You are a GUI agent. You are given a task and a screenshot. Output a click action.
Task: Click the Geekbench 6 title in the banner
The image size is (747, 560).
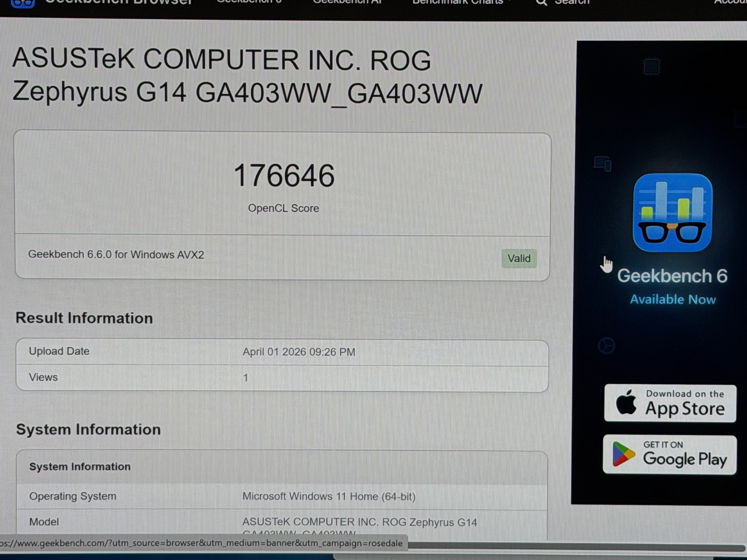point(672,276)
